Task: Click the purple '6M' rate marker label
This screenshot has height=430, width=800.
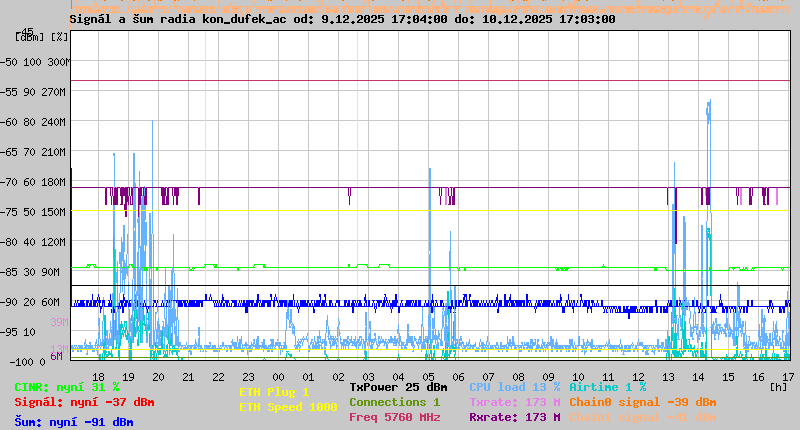Action: (56, 356)
